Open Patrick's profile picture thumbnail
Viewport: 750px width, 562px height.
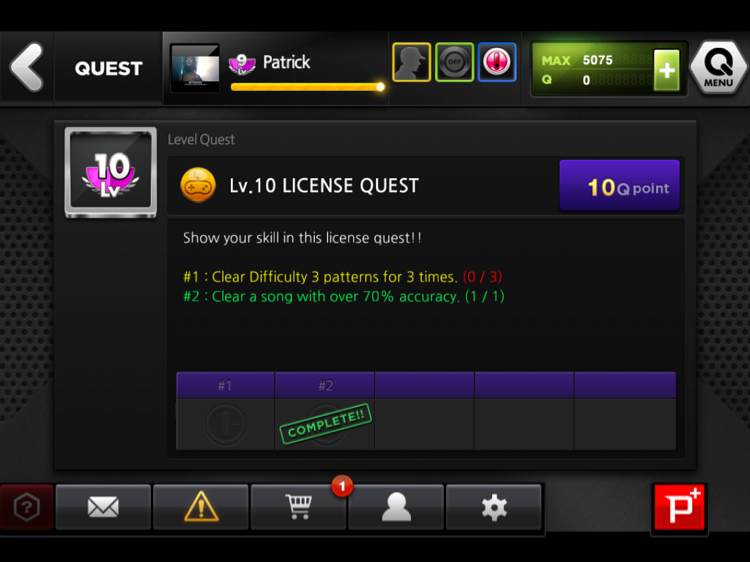tap(195, 67)
